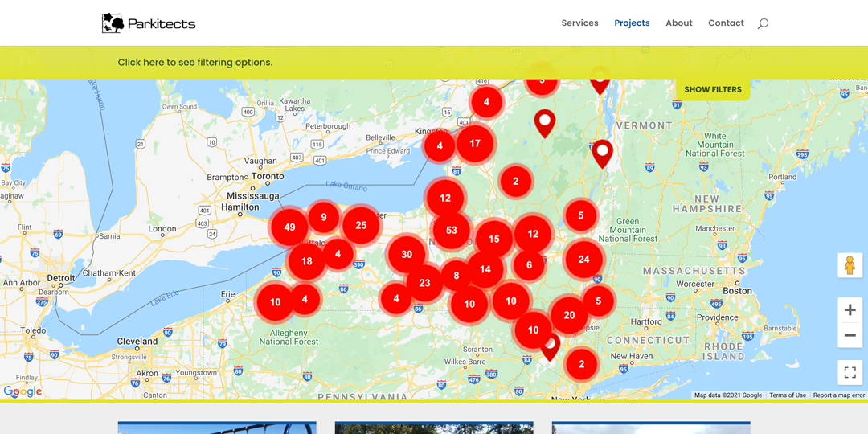Open the 12 cluster just above cluster 53
The width and height of the screenshot is (868, 434).
[x=445, y=198]
